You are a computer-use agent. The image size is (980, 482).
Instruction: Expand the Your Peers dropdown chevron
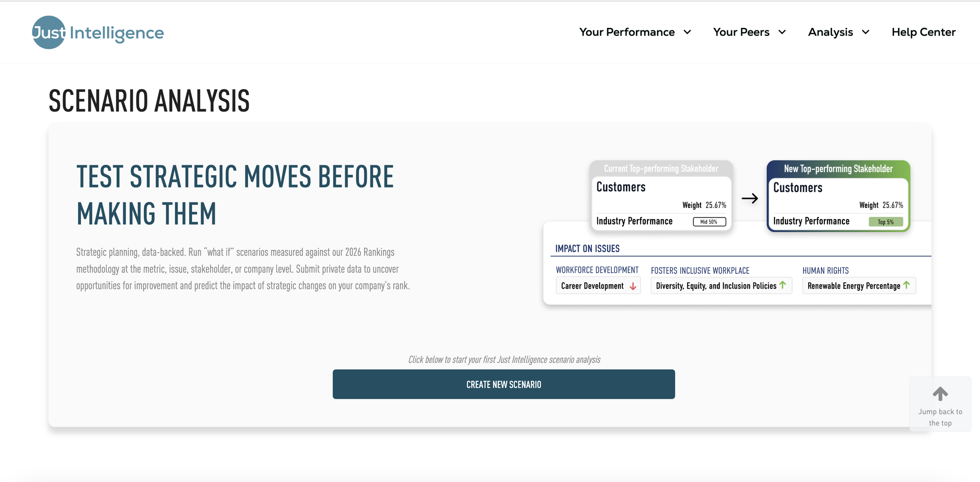click(782, 32)
